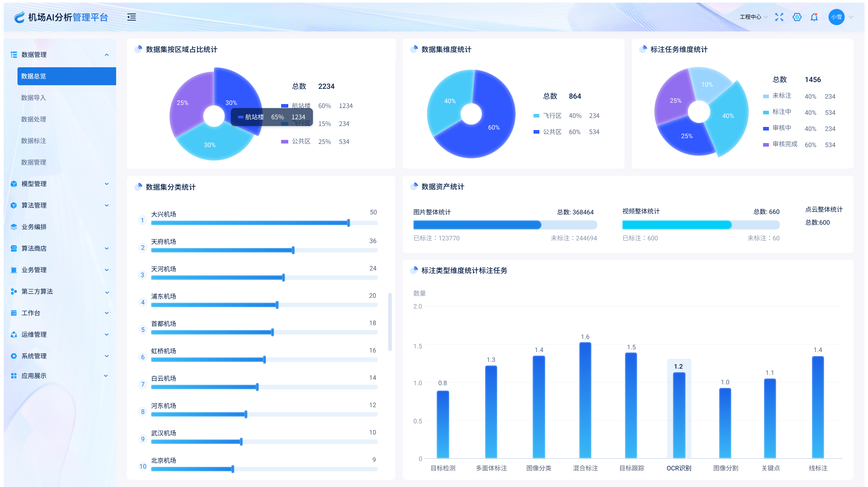This screenshot has height=487, width=868.
Task: Click the sidebar collapse hamburger icon
Action: (131, 17)
